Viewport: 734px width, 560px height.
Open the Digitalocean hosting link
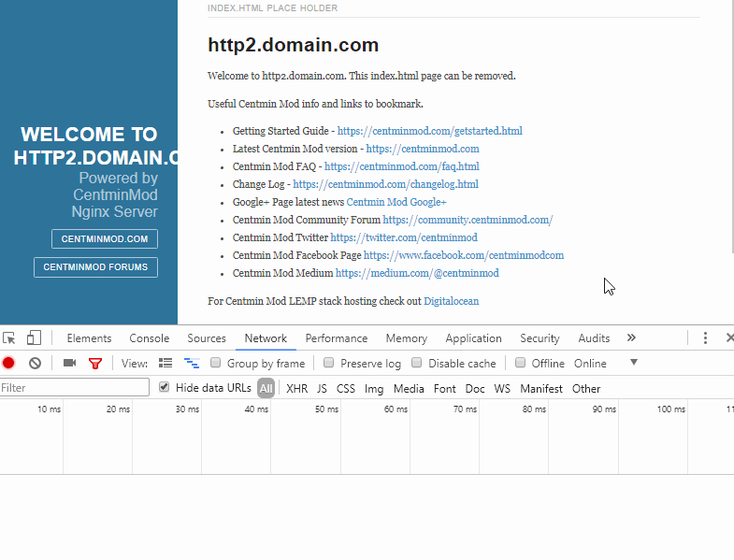[452, 301]
